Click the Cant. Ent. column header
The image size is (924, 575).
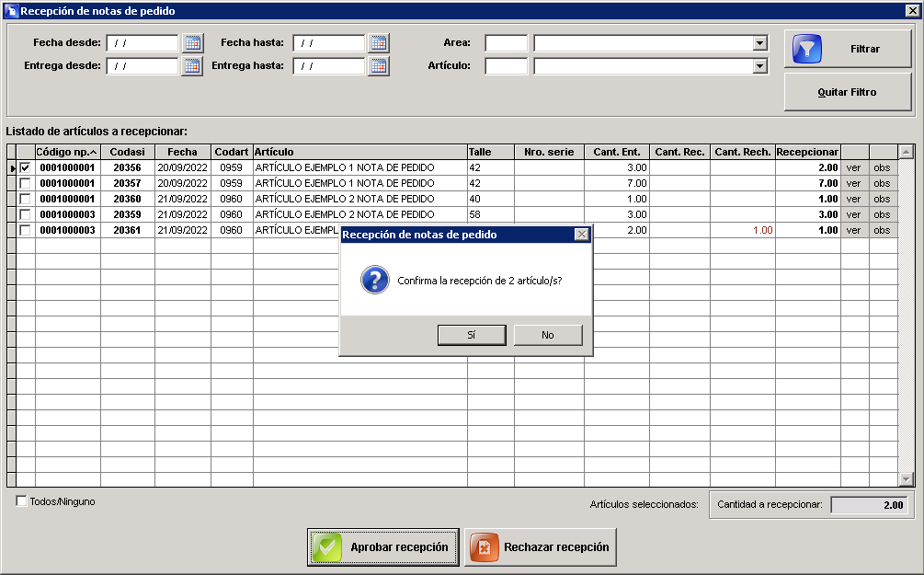[x=617, y=152]
